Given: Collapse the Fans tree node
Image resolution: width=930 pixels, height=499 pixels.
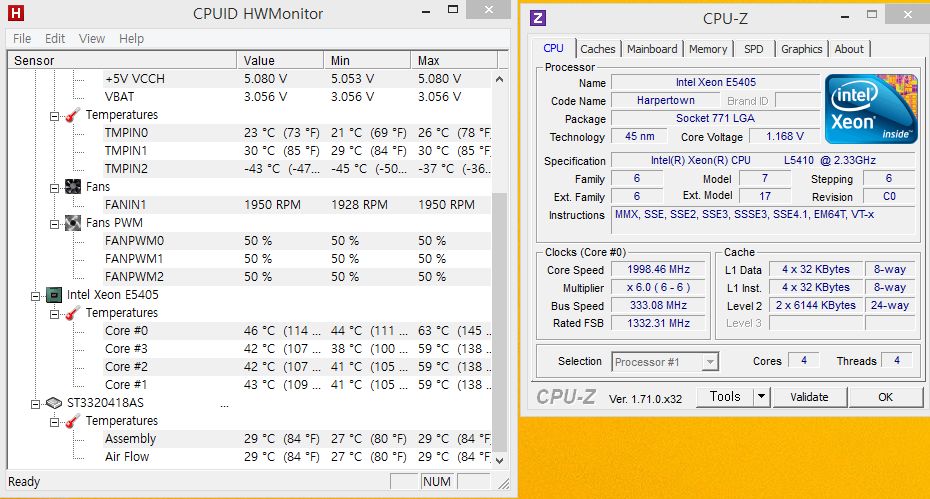Looking at the screenshot, I should pyautogui.click(x=55, y=188).
